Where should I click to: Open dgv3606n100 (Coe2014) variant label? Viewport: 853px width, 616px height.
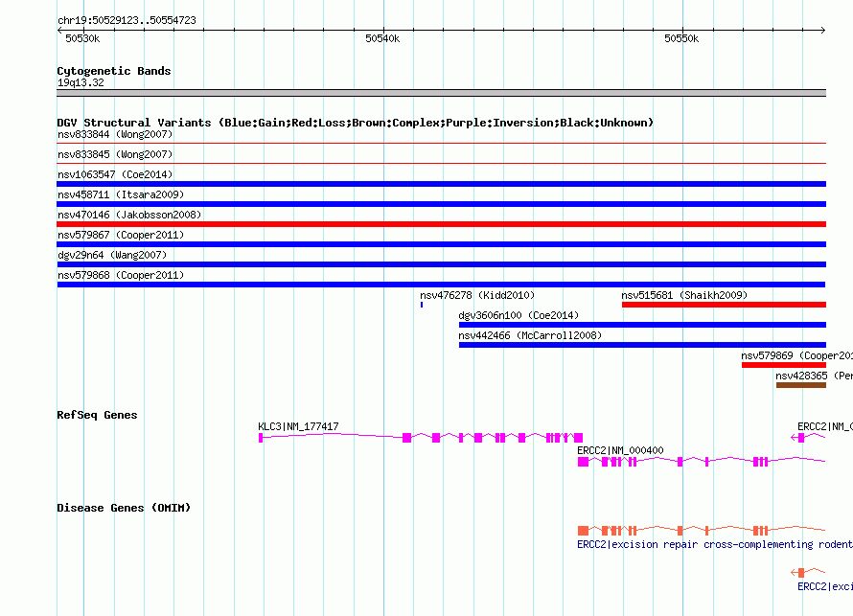coord(519,315)
